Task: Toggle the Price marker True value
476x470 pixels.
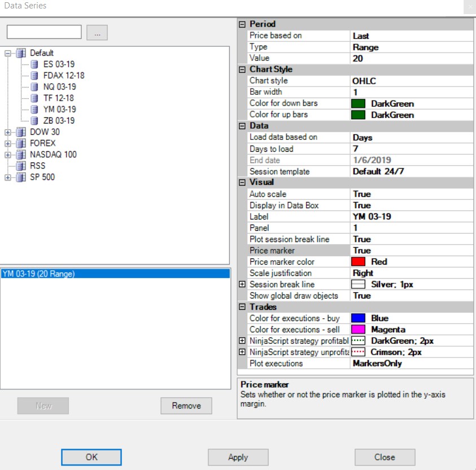Action: (411, 251)
